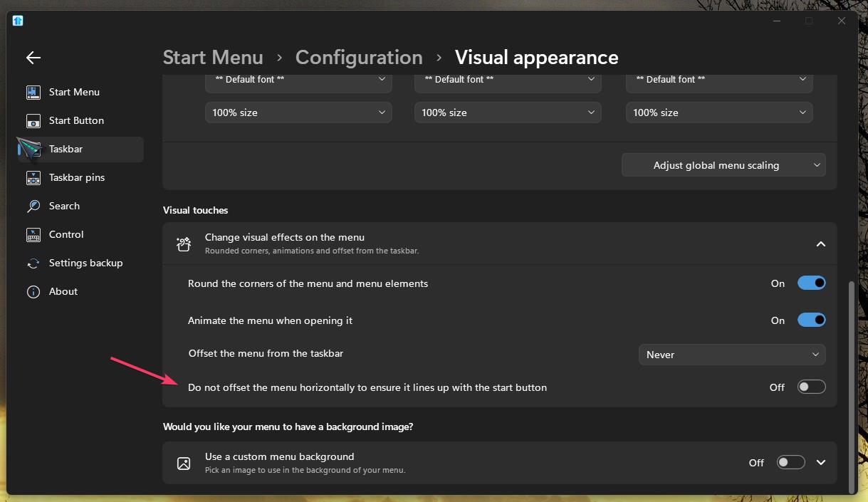The width and height of the screenshot is (868, 502).
Task: Go to Start Menu in the breadcrumb
Action: point(213,58)
